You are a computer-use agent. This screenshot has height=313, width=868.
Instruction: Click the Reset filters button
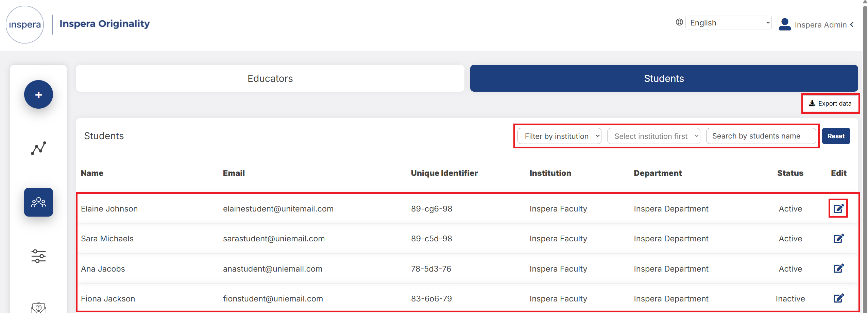[836, 136]
